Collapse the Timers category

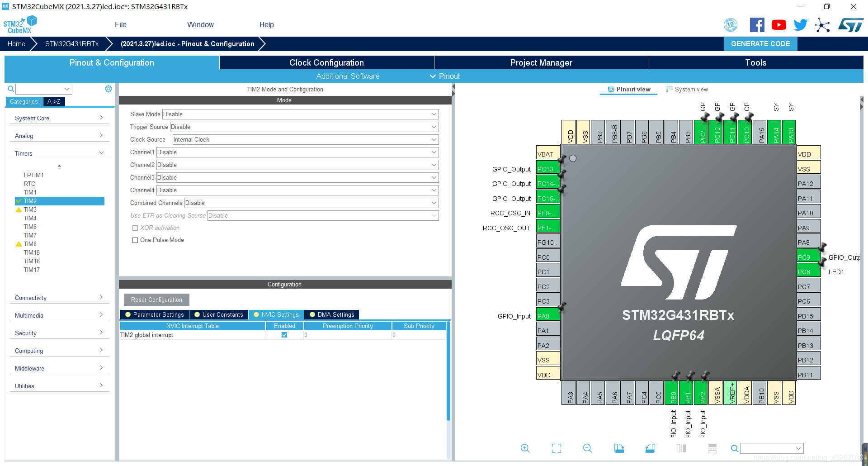pos(59,153)
